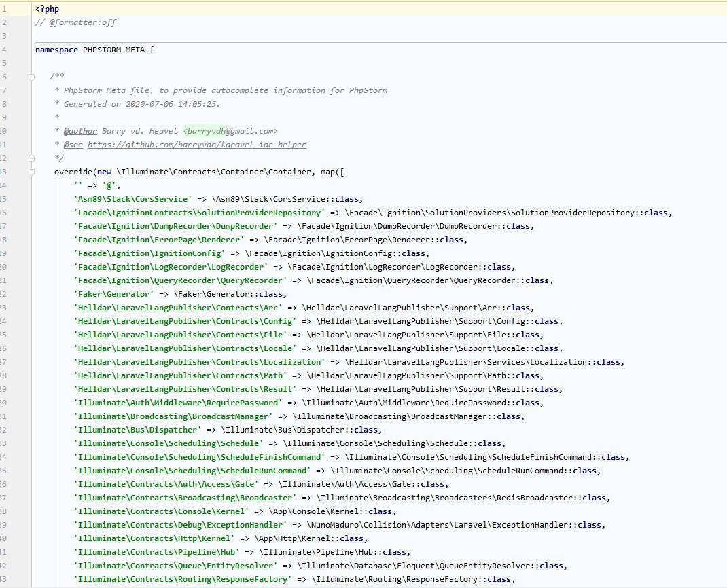
Task: Click the 'Illuminate\Contracts\Routing\ResponseFactory' key
Action: (x=183, y=579)
